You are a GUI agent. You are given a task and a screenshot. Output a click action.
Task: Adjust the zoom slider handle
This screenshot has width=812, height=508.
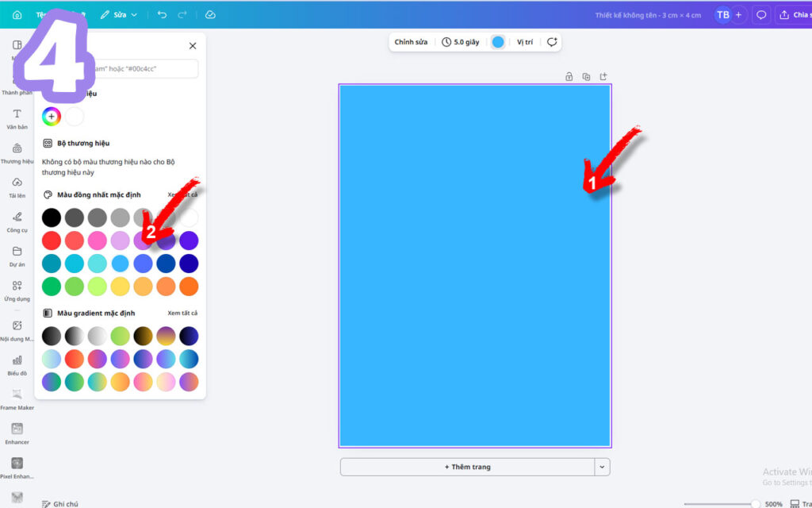click(x=755, y=504)
